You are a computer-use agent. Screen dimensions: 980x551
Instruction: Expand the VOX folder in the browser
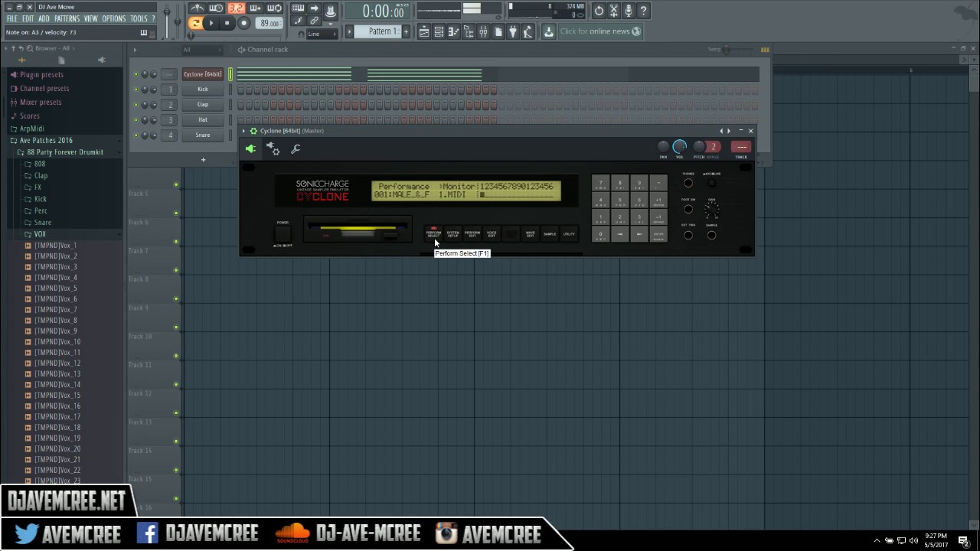(40, 233)
